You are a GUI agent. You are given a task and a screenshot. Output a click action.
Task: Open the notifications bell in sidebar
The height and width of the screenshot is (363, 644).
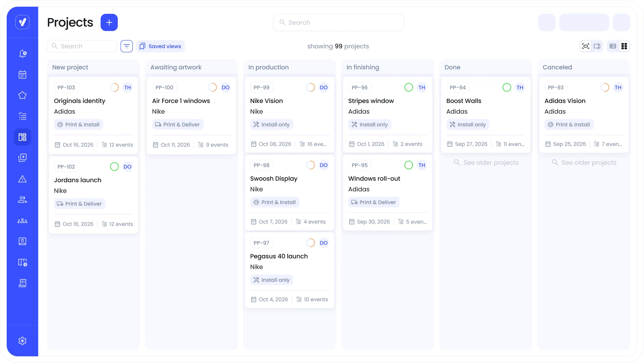click(22, 54)
